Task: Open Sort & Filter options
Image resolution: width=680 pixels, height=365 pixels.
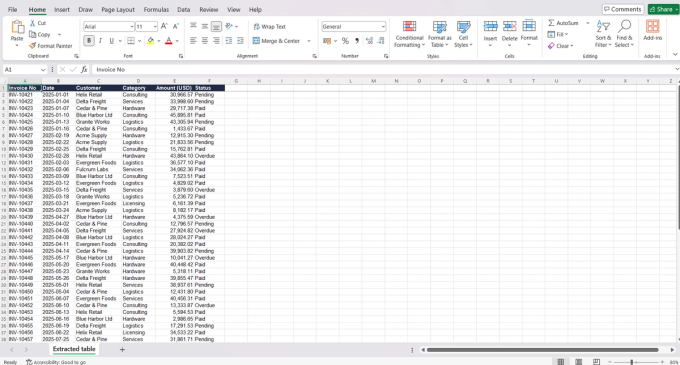Action: click(603, 34)
